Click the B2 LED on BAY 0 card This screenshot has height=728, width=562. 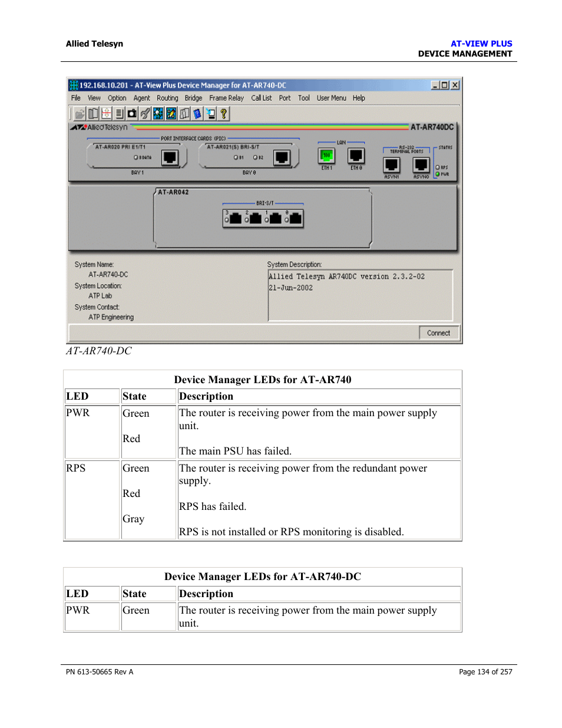click(255, 157)
